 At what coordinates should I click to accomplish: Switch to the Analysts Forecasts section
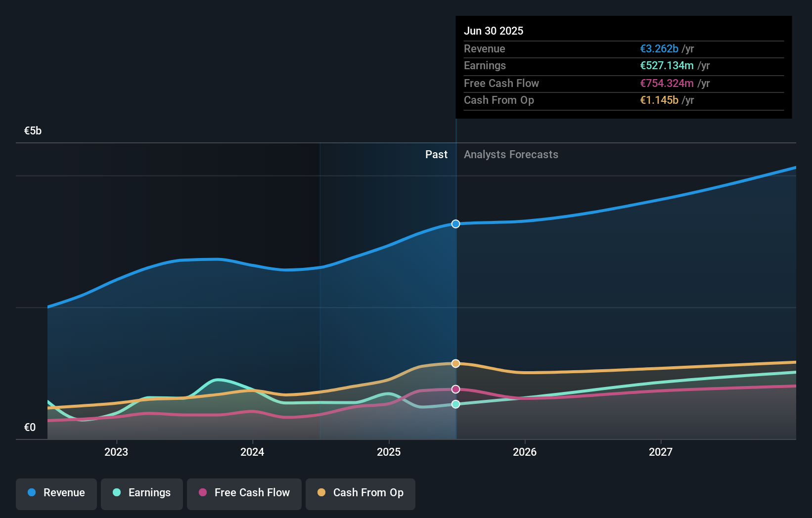(511, 154)
